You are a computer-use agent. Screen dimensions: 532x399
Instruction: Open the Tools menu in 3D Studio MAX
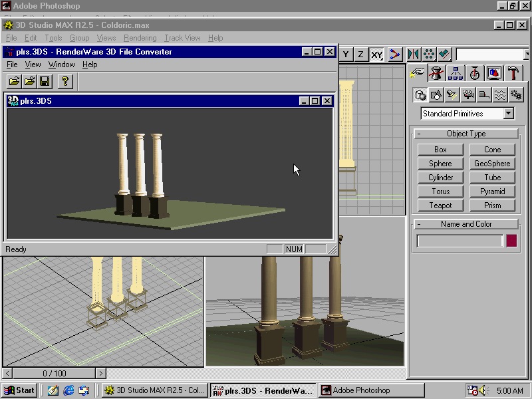point(53,38)
